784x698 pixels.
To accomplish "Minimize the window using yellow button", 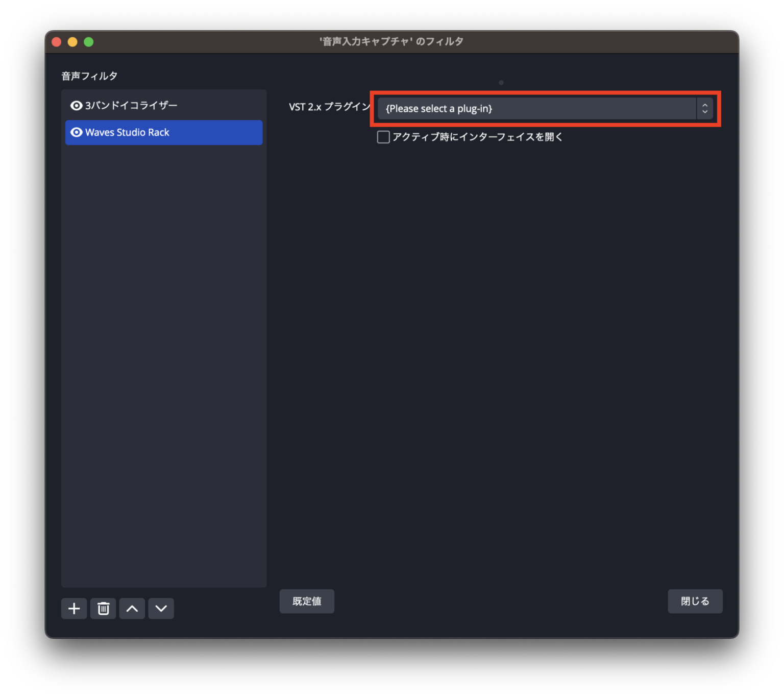I will coord(72,42).
